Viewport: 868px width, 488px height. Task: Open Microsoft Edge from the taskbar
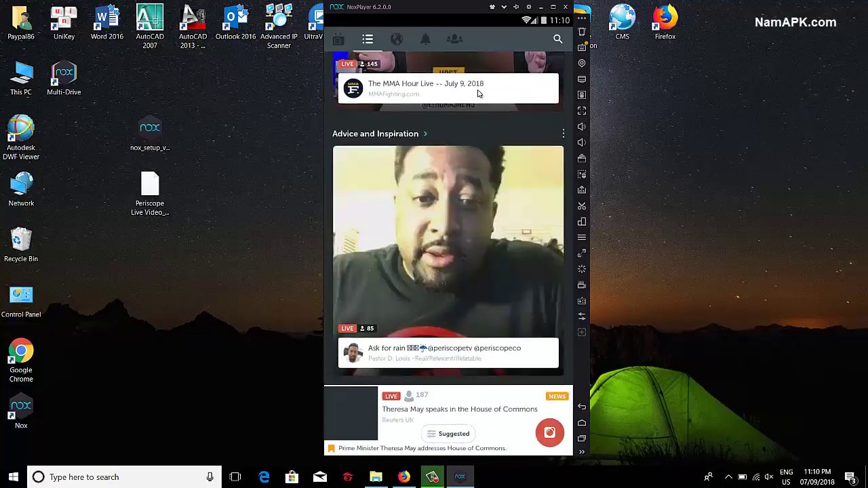pos(264,477)
